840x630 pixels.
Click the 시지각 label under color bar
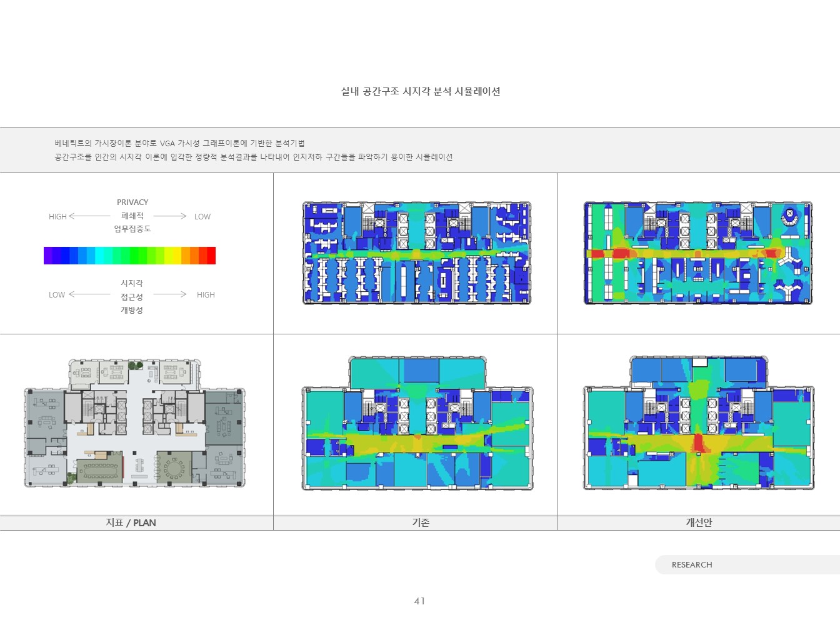click(x=132, y=283)
